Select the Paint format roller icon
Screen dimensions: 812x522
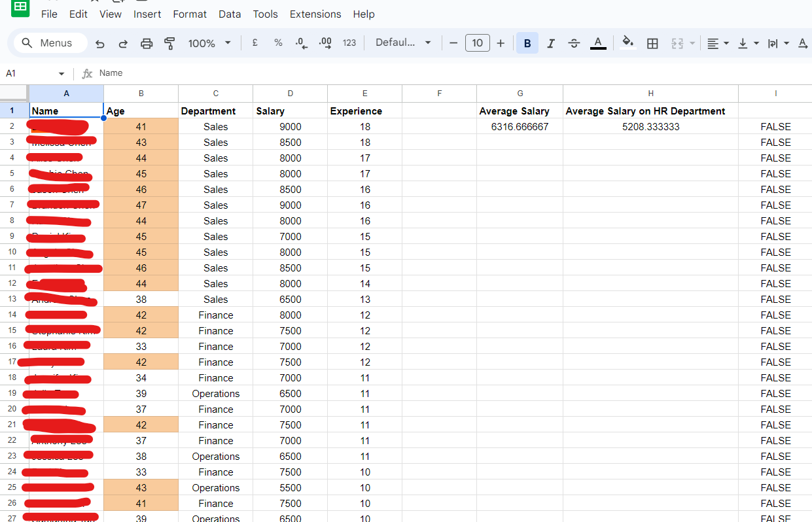(169, 43)
